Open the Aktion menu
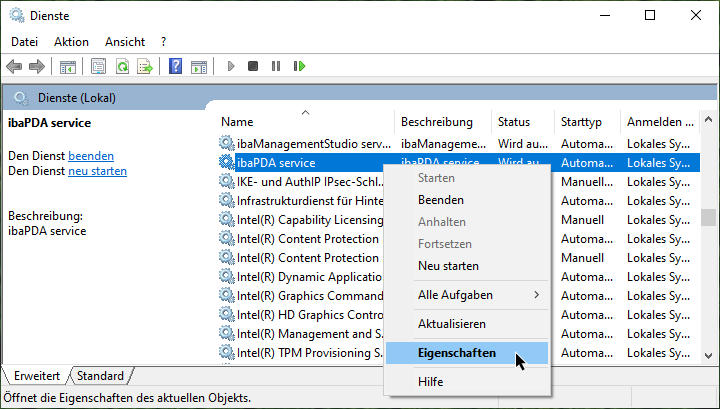The image size is (720, 409). pos(71,42)
